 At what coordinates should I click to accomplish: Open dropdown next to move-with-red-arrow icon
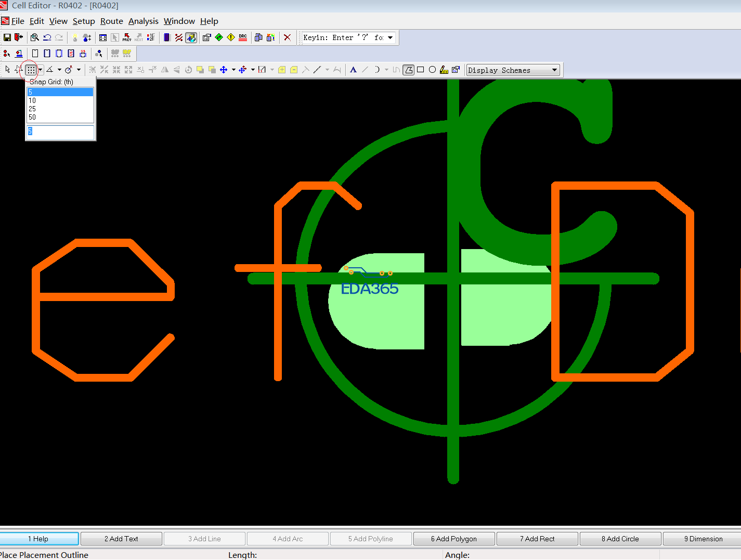pyautogui.click(x=253, y=70)
